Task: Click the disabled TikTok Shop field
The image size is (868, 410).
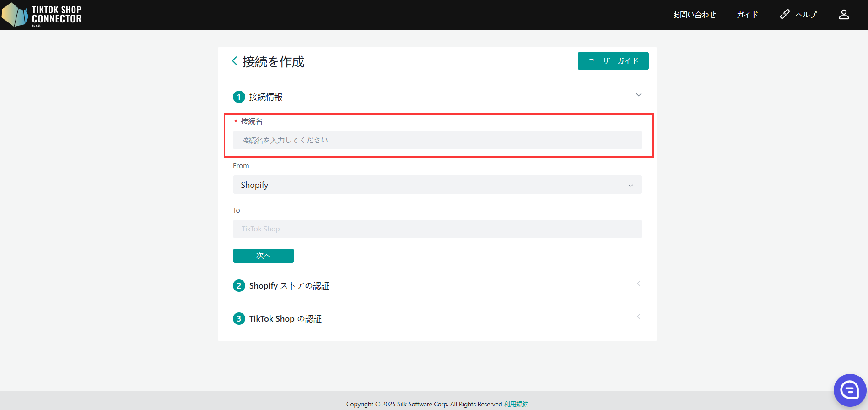Action: tap(437, 229)
